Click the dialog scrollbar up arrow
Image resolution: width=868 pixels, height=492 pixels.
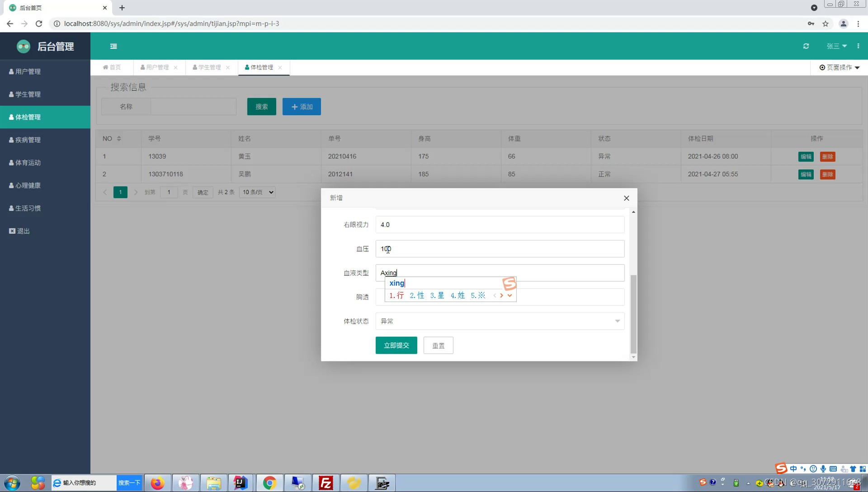[x=633, y=212]
